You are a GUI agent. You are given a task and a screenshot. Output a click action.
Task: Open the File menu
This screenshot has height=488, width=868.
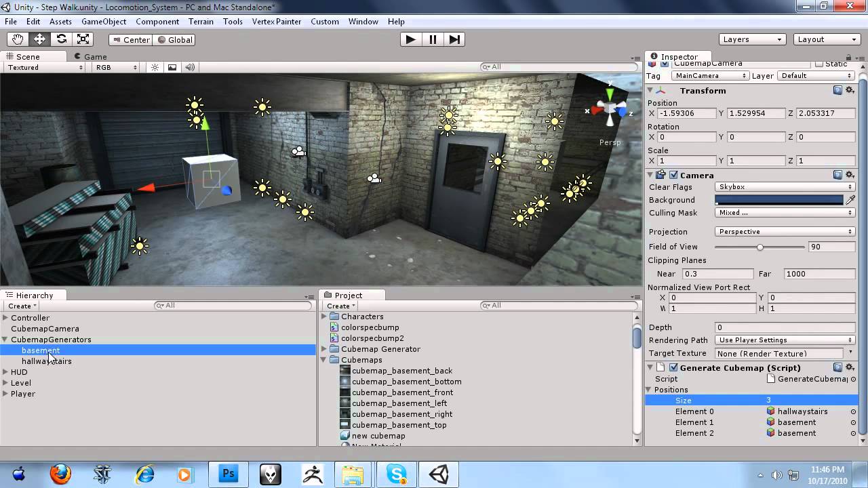(11, 21)
